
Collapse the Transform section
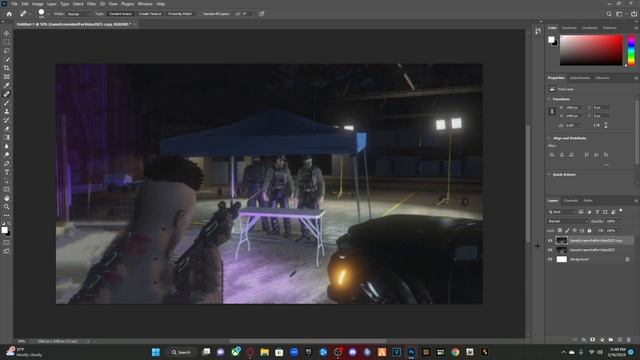[x=549, y=99]
